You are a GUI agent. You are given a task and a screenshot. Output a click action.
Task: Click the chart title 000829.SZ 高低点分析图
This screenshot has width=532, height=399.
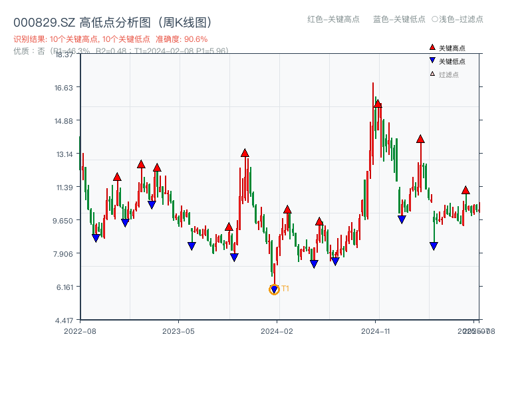coord(113,23)
